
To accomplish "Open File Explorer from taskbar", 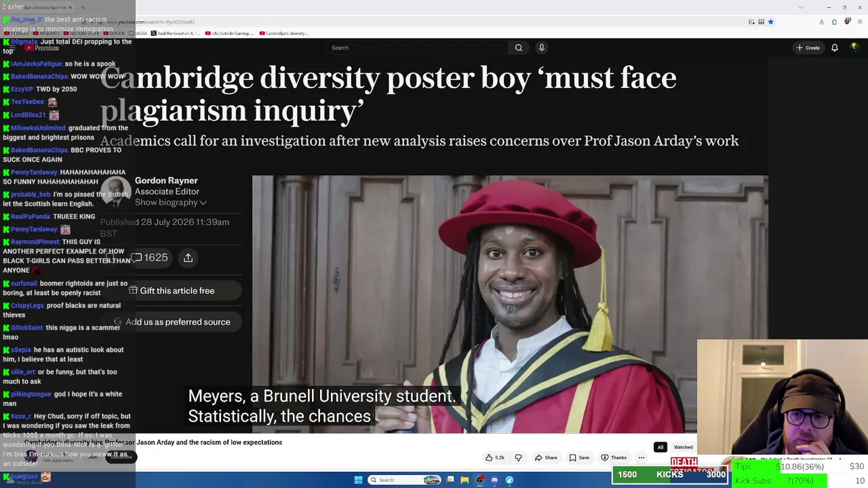I will tap(465, 480).
